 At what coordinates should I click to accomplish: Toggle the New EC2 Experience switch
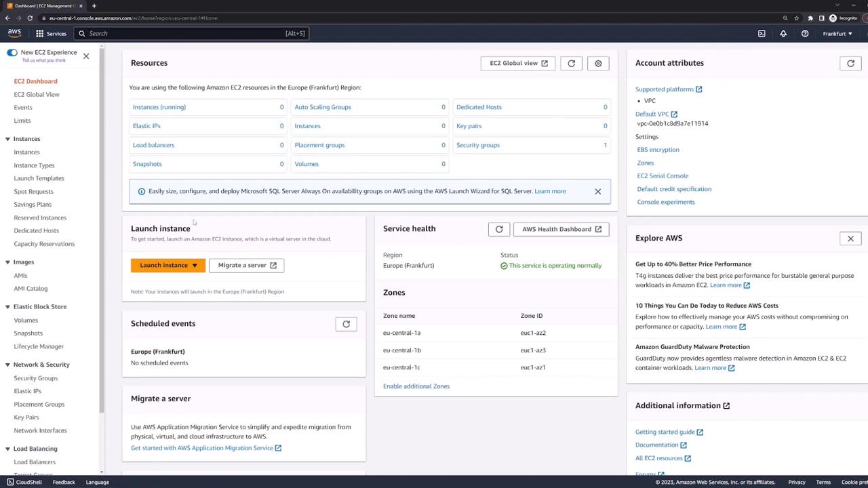pos(12,52)
